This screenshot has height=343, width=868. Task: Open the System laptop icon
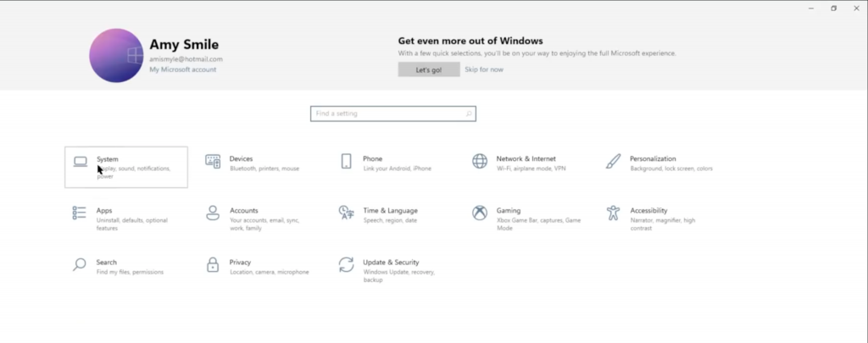click(x=81, y=162)
